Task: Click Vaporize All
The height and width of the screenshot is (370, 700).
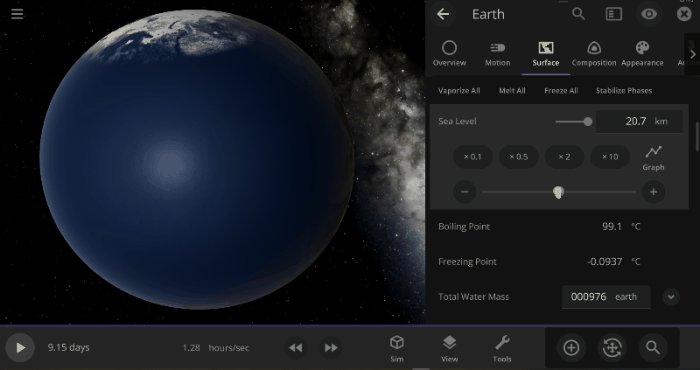Action: (x=459, y=91)
